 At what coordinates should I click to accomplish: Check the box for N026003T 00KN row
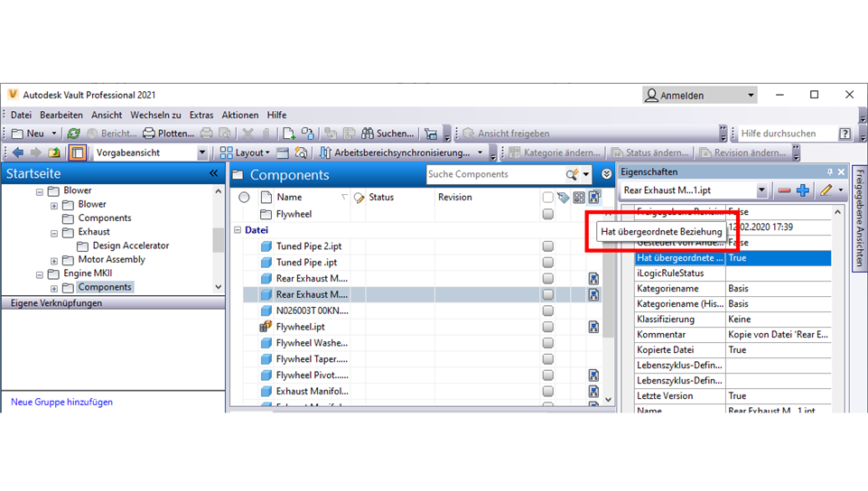click(547, 310)
